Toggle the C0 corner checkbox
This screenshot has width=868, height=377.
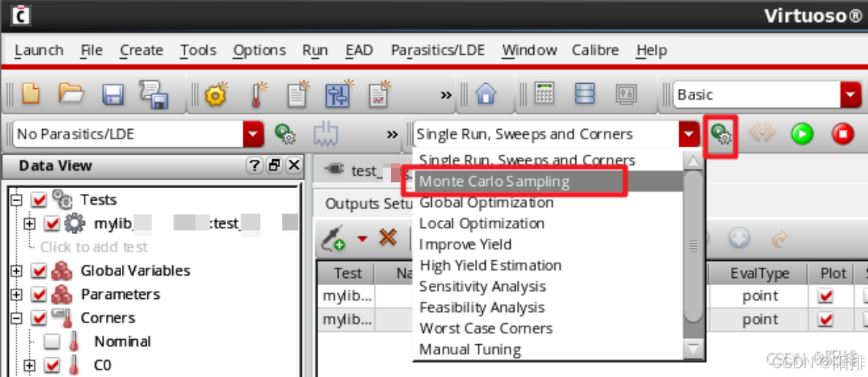click(x=52, y=365)
